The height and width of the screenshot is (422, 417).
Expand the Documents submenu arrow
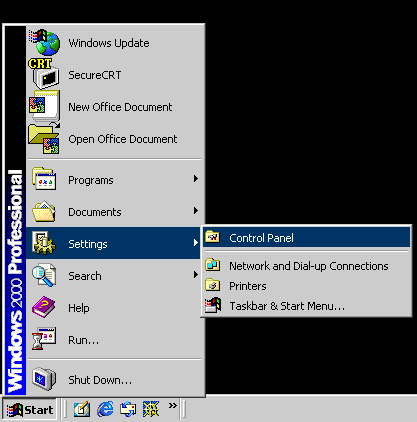click(x=196, y=211)
